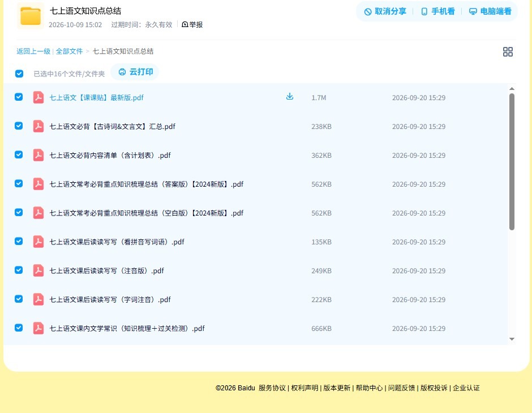
Task: Uncheck checkbox for 字词注音 pdf
Action: (x=19, y=299)
